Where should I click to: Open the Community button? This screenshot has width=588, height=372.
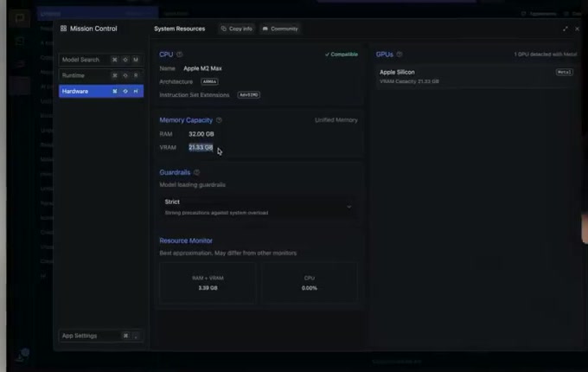279,29
